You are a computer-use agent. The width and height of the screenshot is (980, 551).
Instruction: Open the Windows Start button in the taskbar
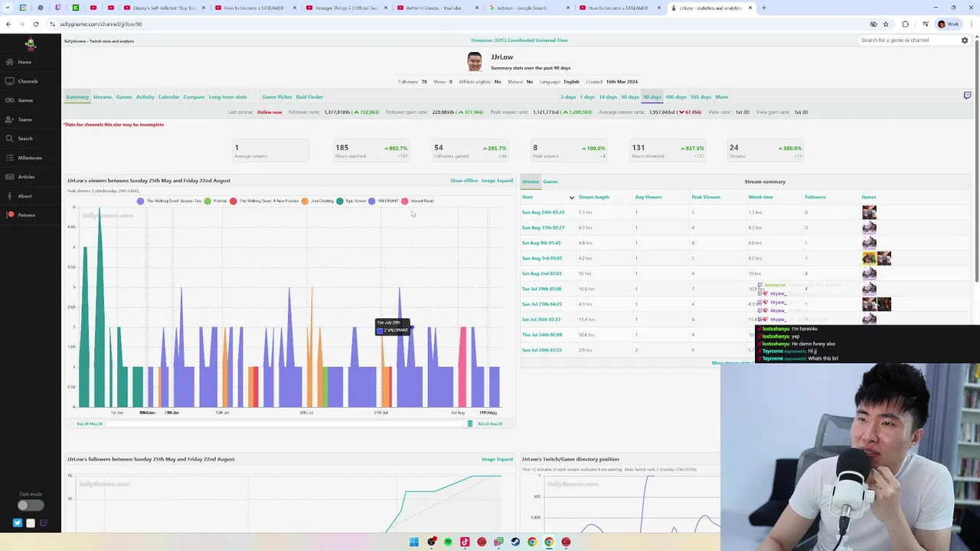[x=414, y=542]
